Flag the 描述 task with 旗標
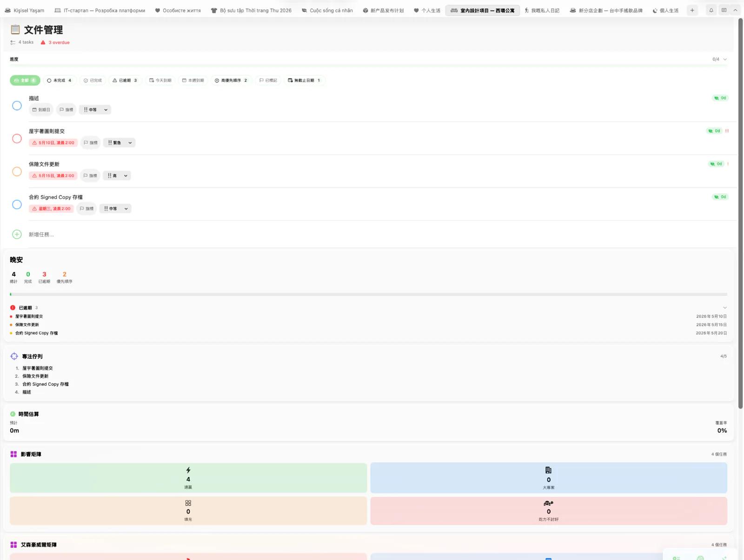 (x=66, y=110)
